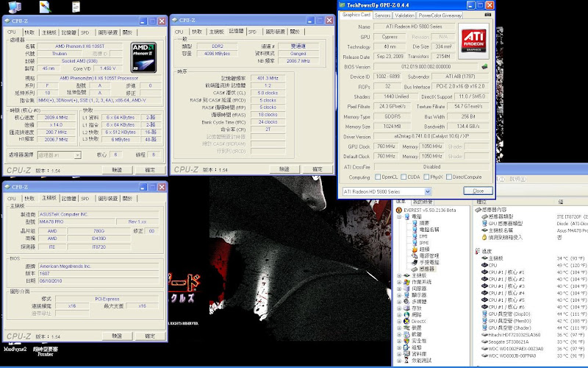The image size is (588, 368).
Task: Open the paint-brush desktop icon at top
Action: 45,7
